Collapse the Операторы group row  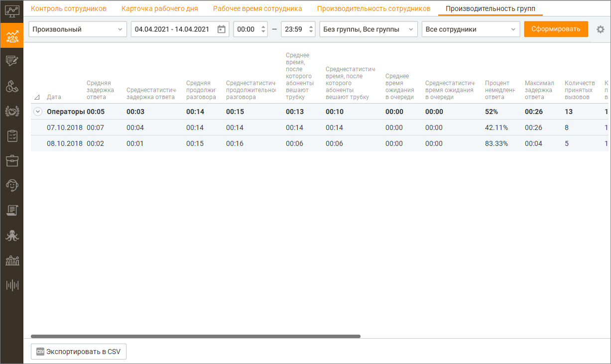click(37, 112)
